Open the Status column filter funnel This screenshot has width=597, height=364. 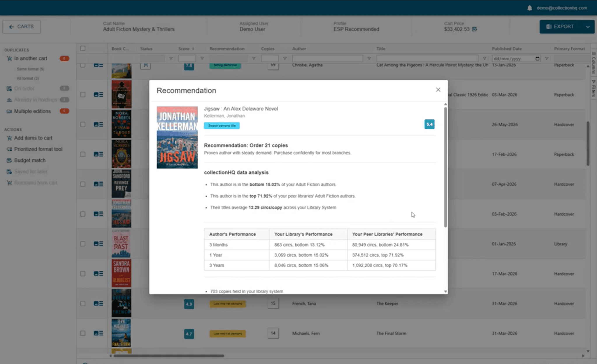click(x=171, y=59)
